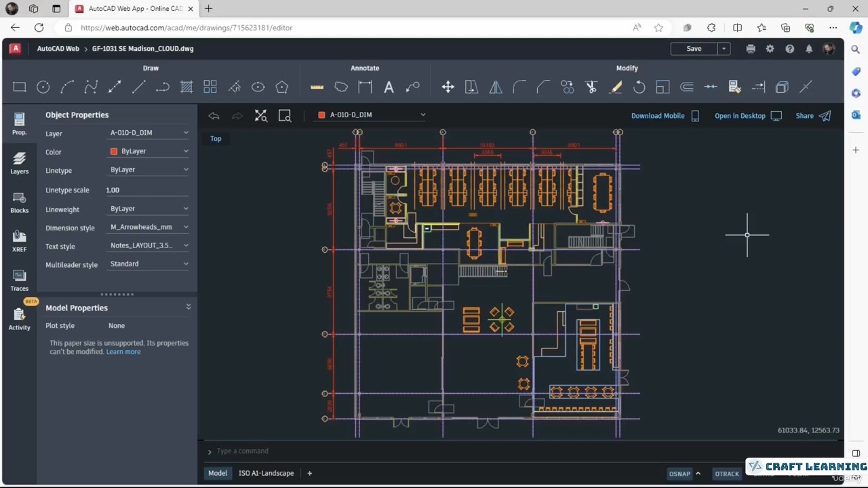
Task: Click the Save button
Action: point(694,49)
